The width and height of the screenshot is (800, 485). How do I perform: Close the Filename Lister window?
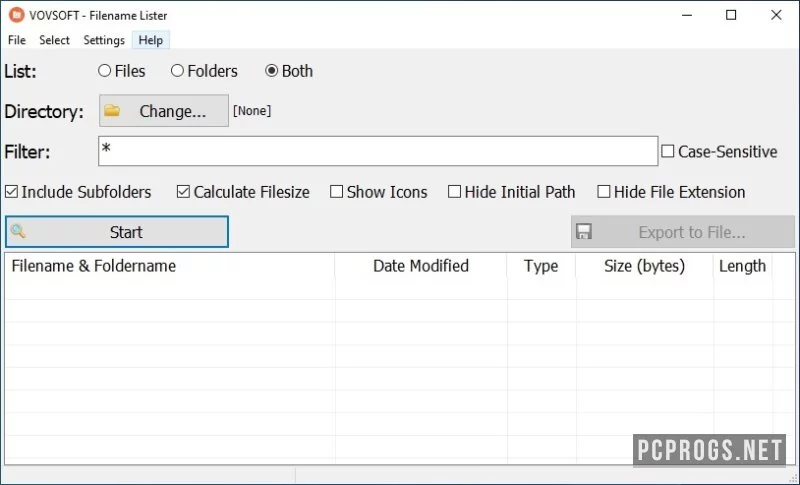click(x=776, y=15)
